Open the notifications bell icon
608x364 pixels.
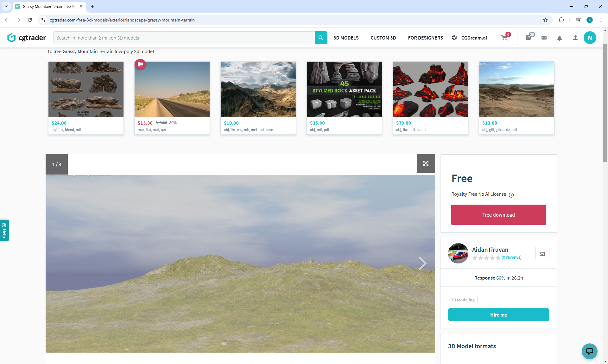[x=560, y=38]
